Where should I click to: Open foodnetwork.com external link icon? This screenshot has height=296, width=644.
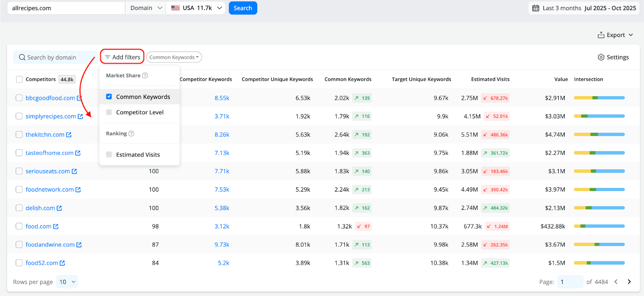pos(78,189)
